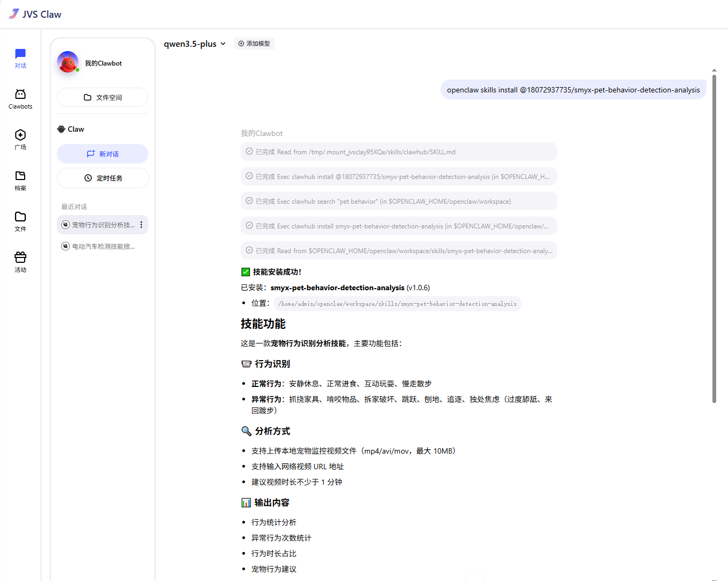
Task: Expand the qwen3.5-plus model dropdown
Action: click(x=195, y=44)
